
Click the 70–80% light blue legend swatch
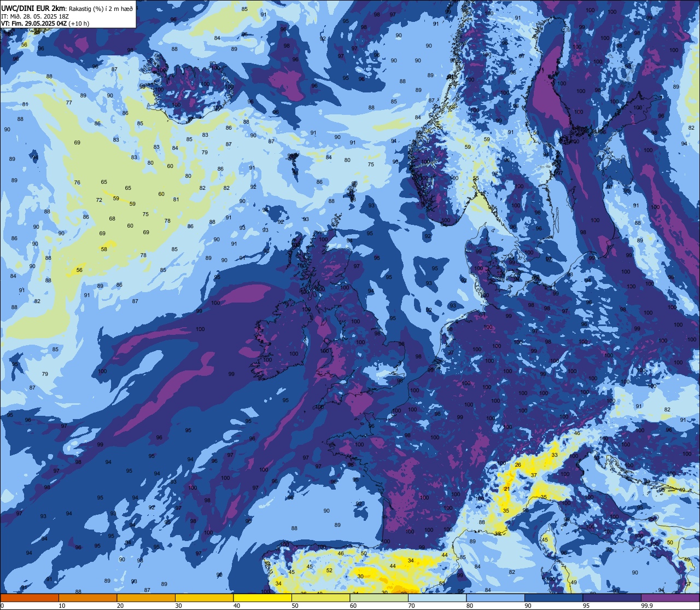point(437,597)
